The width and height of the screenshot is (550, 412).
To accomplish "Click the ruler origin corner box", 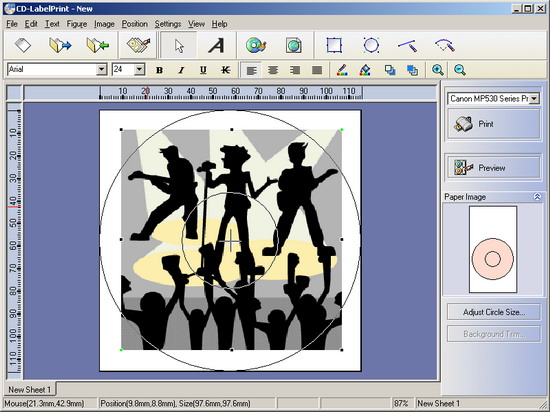I will [x=14, y=93].
